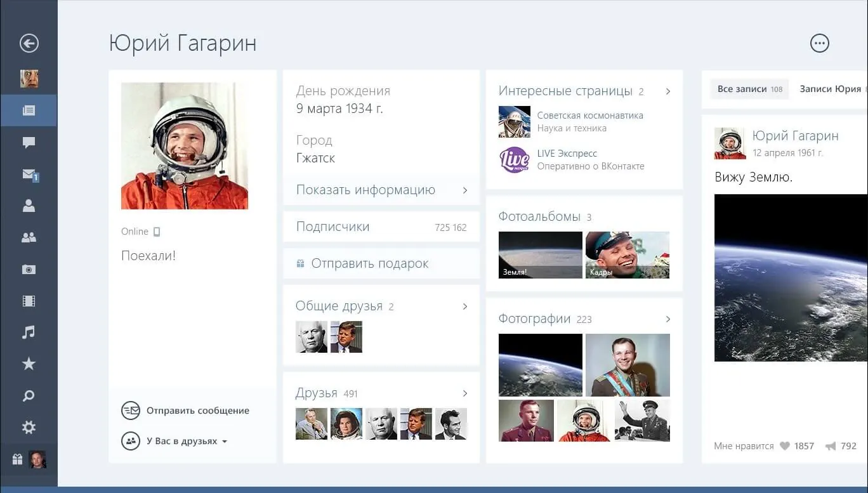This screenshot has width=868, height=493.
Task: Open the videos filmstrip icon
Action: (x=29, y=301)
